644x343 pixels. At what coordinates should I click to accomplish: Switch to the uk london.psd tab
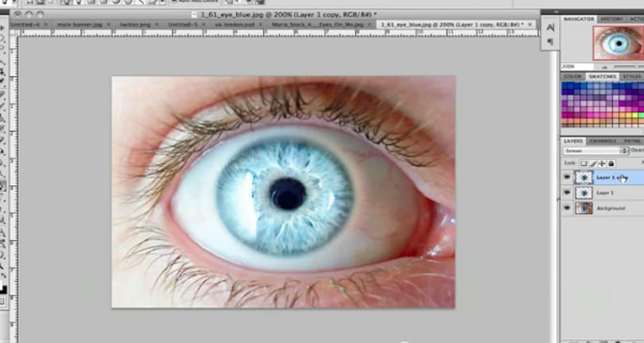(235, 25)
